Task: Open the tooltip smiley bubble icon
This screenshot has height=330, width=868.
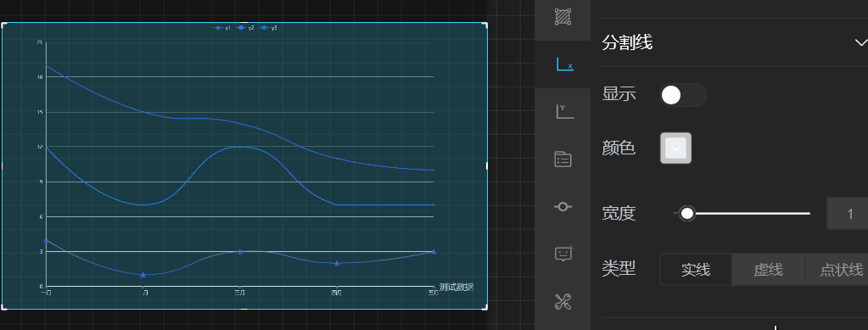Action: click(563, 254)
